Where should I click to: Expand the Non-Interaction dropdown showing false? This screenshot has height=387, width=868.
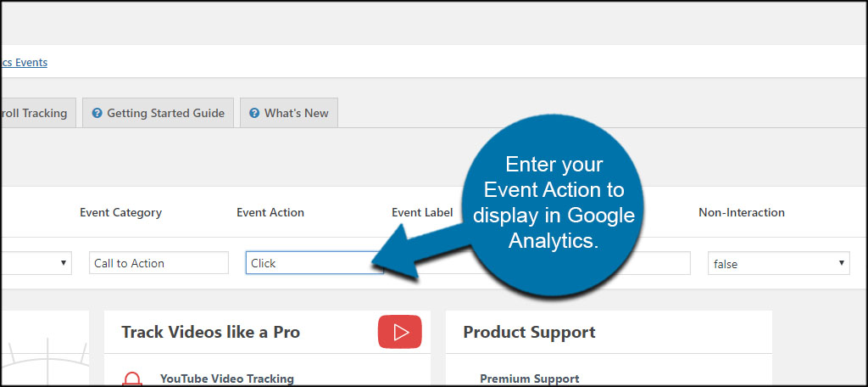click(778, 263)
